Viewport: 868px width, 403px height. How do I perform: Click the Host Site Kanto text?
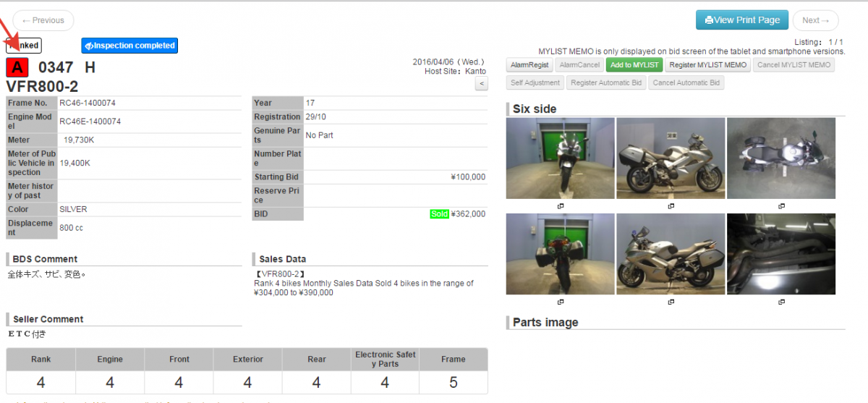click(455, 72)
